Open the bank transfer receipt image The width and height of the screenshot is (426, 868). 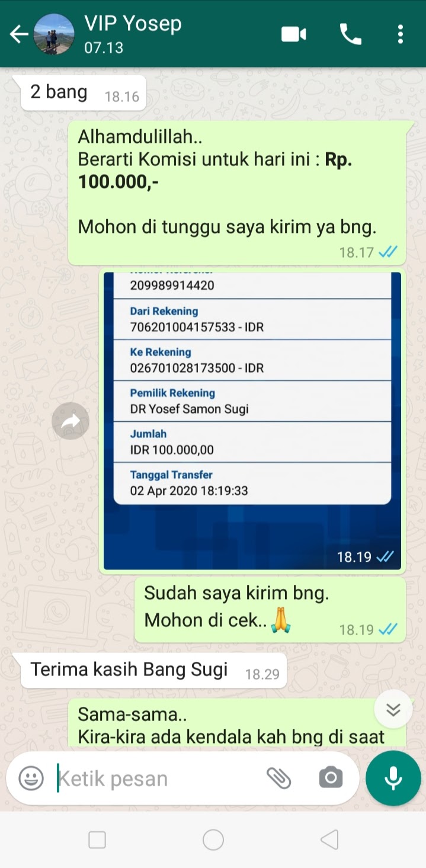pos(252,421)
